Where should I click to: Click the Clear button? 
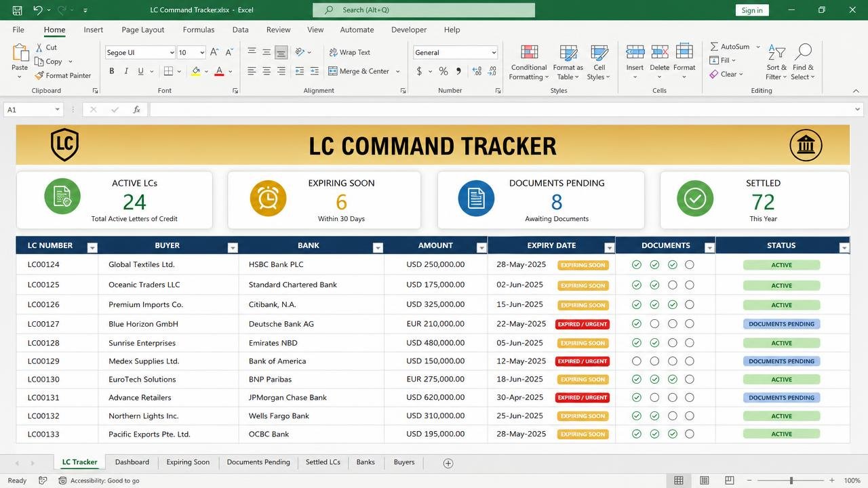[726, 75]
